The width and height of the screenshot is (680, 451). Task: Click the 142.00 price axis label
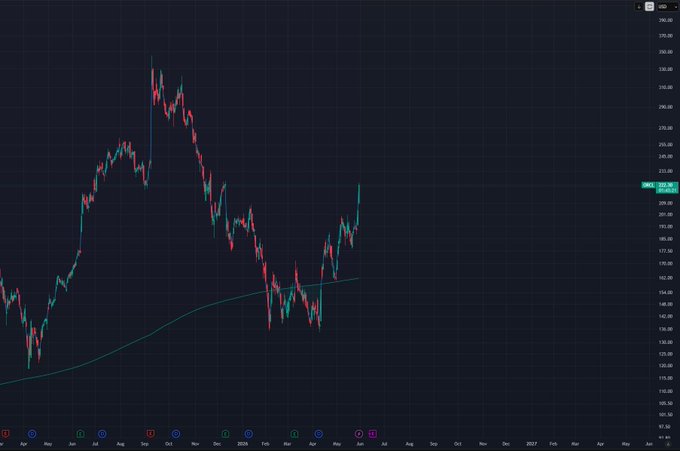(x=666, y=316)
